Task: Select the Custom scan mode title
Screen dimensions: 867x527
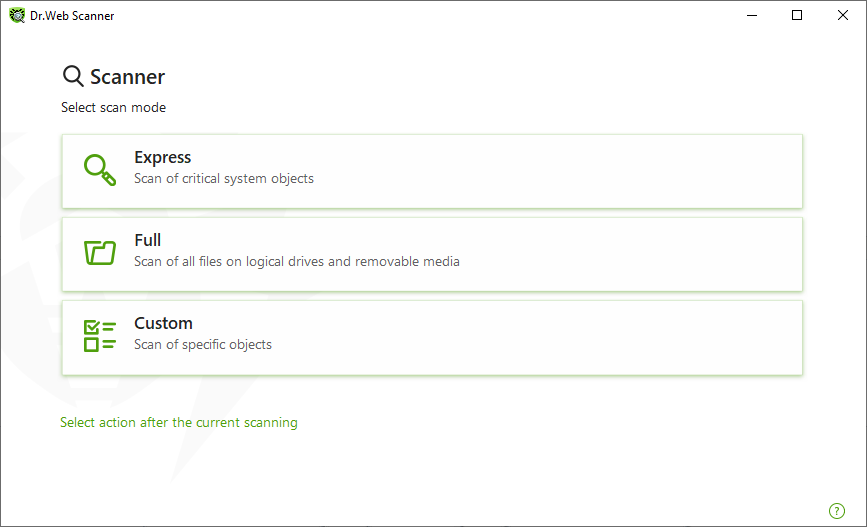Action: point(163,324)
